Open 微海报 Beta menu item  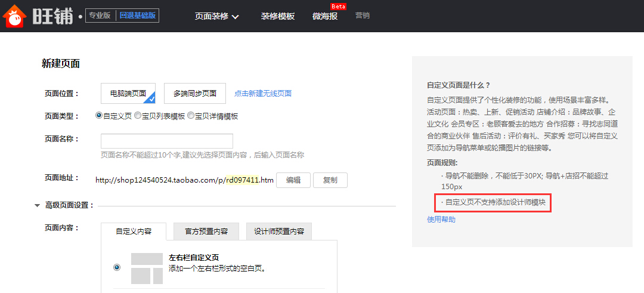(x=325, y=17)
